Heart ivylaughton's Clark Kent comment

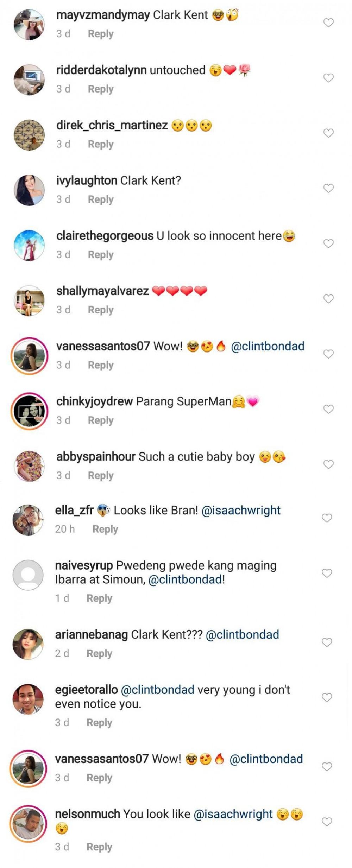pyautogui.click(x=328, y=188)
